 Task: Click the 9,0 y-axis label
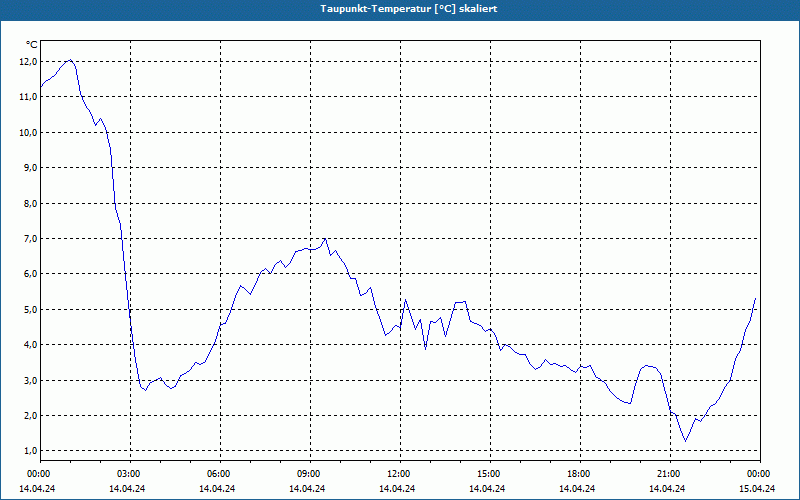pyautogui.click(x=31, y=167)
